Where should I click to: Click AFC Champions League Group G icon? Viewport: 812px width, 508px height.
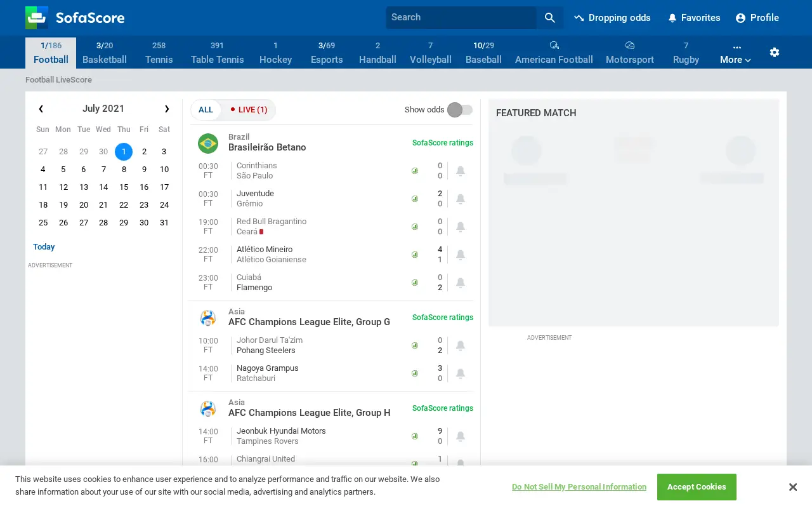click(208, 317)
